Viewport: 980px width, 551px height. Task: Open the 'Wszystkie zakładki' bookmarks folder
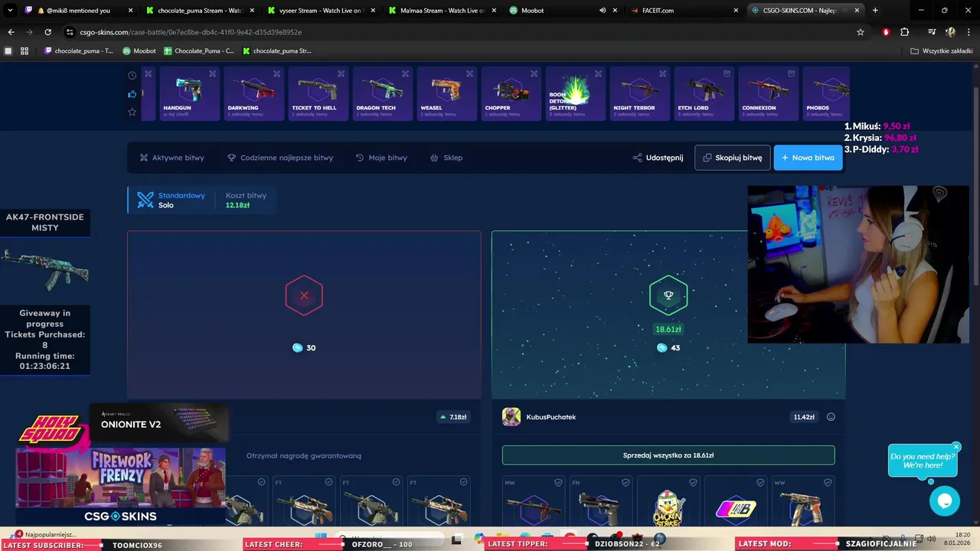pos(941,51)
